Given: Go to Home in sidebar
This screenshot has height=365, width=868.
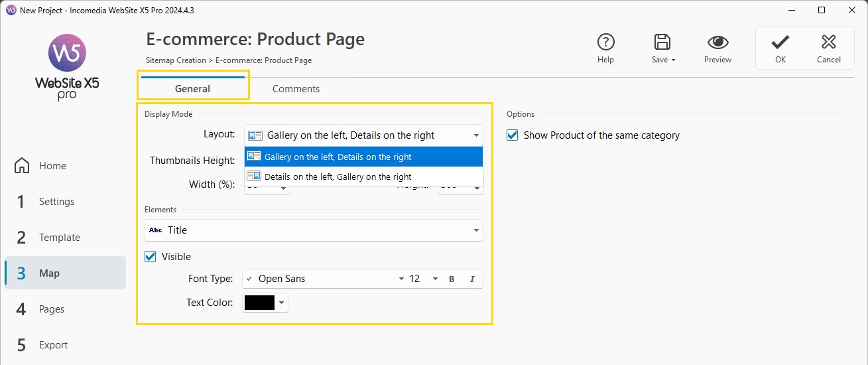Looking at the screenshot, I should click(52, 166).
